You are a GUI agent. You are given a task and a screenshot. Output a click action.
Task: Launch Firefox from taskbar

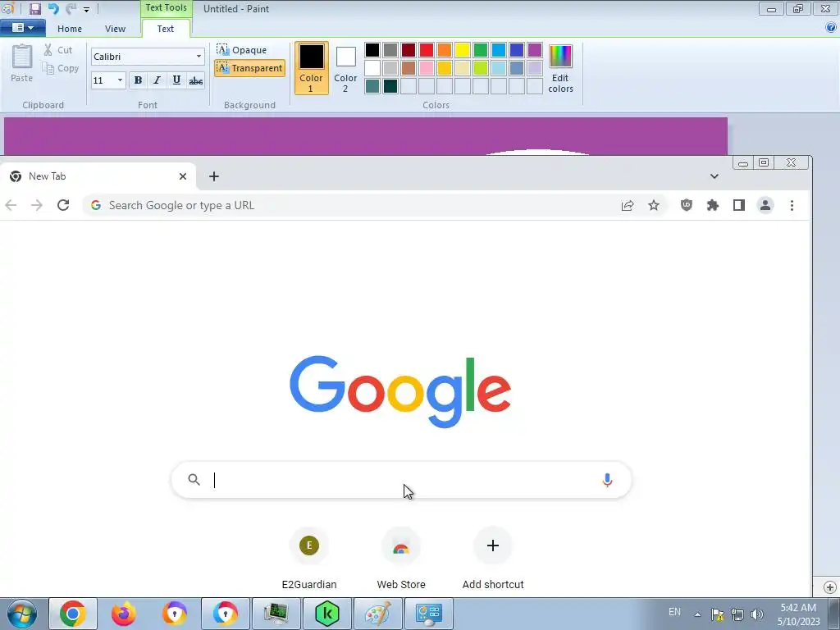124,614
